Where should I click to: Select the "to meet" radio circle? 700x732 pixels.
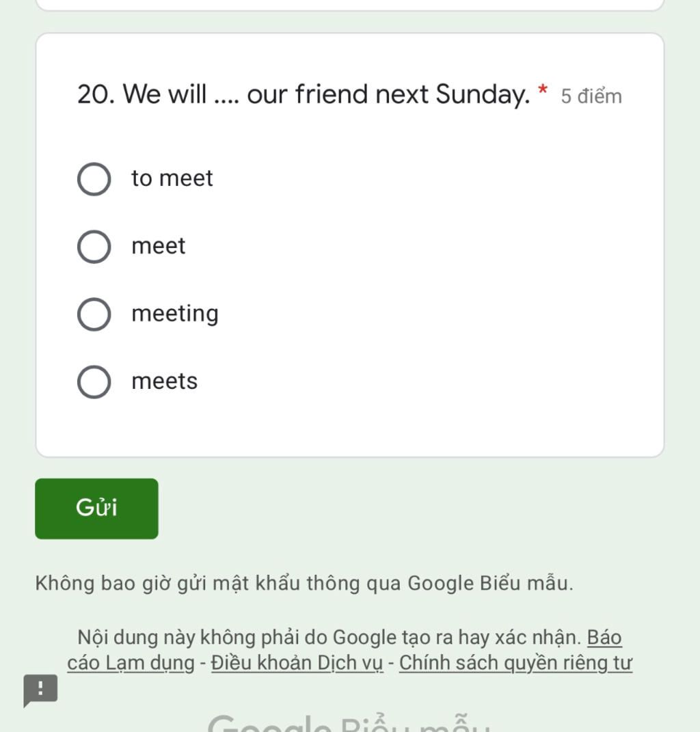click(94, 179)
